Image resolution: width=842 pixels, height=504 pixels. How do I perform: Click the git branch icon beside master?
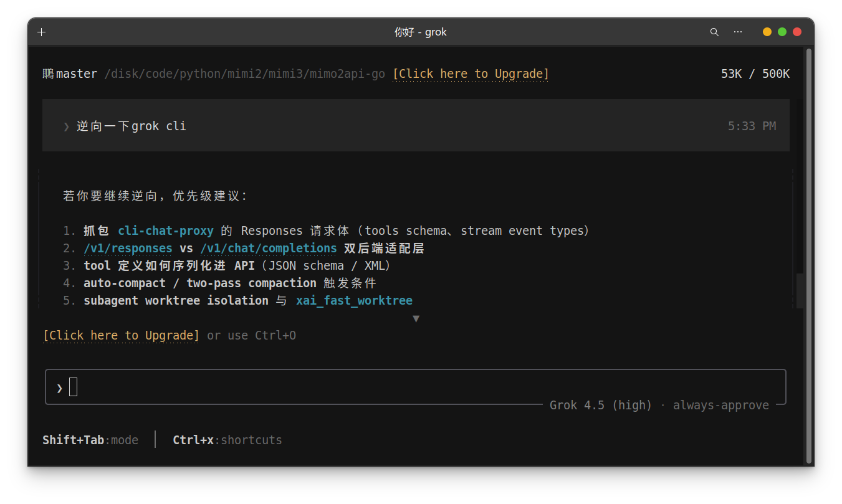(48, 74)
